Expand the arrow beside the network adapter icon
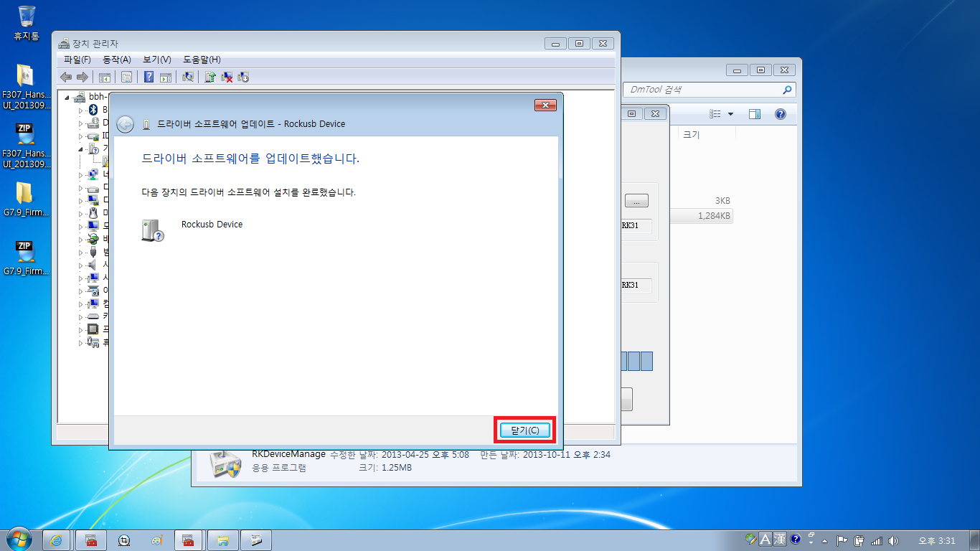 point(81,174)
